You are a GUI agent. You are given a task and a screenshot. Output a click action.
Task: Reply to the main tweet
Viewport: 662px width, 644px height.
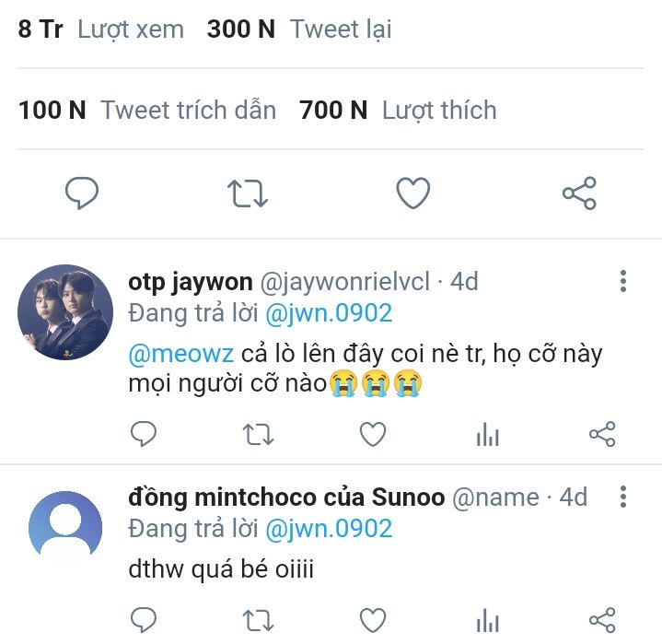pyautogui.click(x=82, y=193)
